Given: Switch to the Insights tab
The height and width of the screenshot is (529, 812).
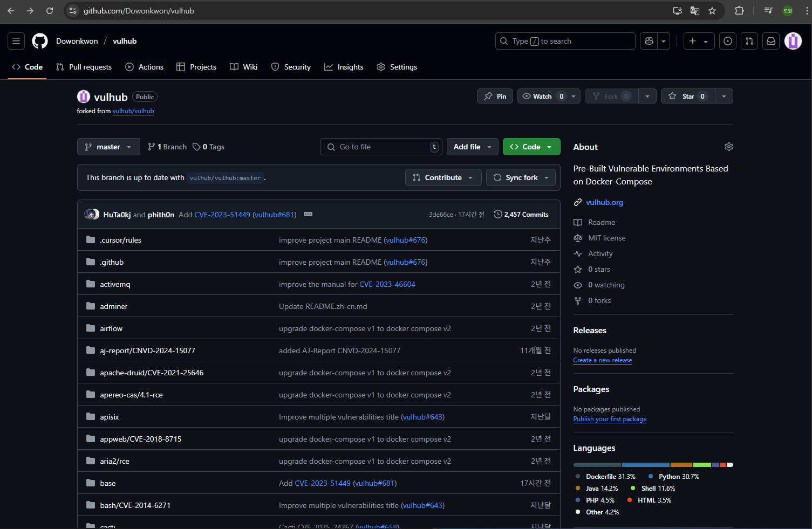Looking at the screenshot, I should tap(344, 67).
